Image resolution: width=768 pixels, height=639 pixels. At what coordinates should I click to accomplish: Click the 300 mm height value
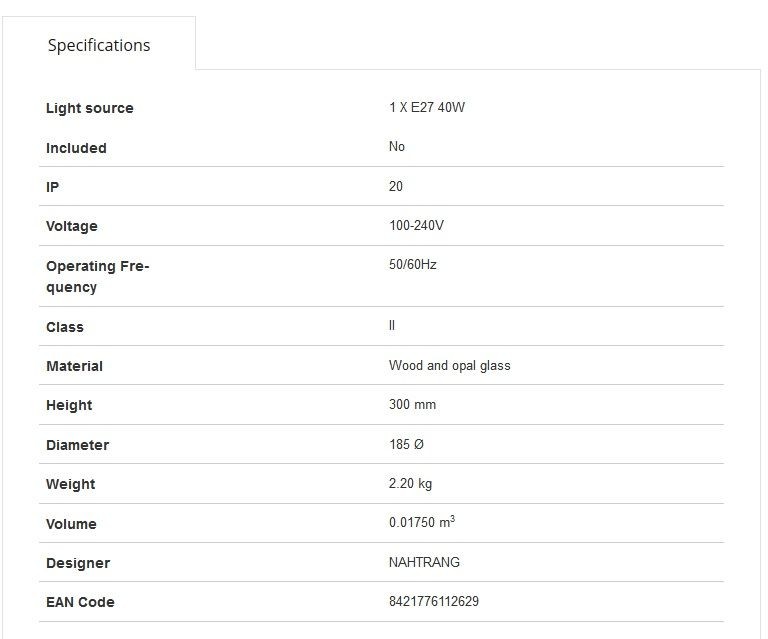[x=412, y=404]
